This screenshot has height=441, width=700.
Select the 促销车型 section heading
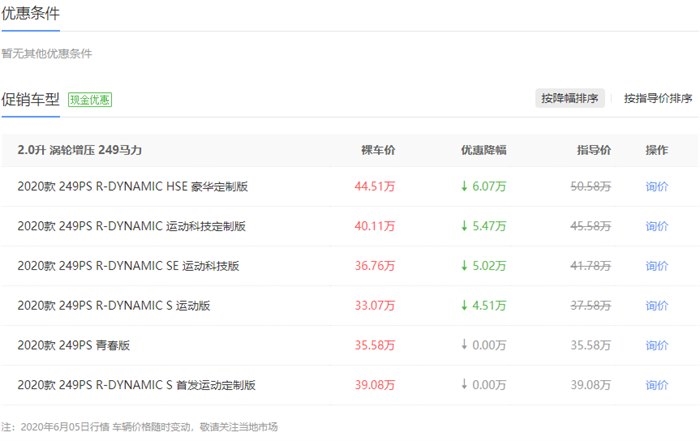30,99
